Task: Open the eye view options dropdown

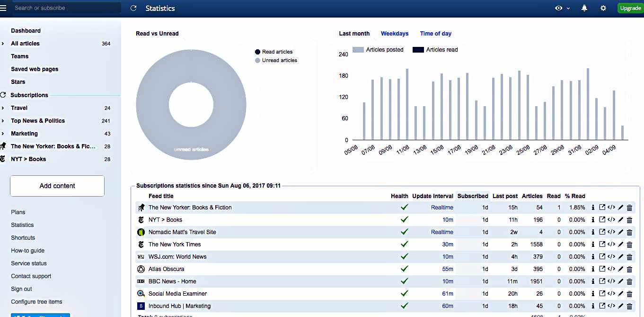Action: click(563, 8)
